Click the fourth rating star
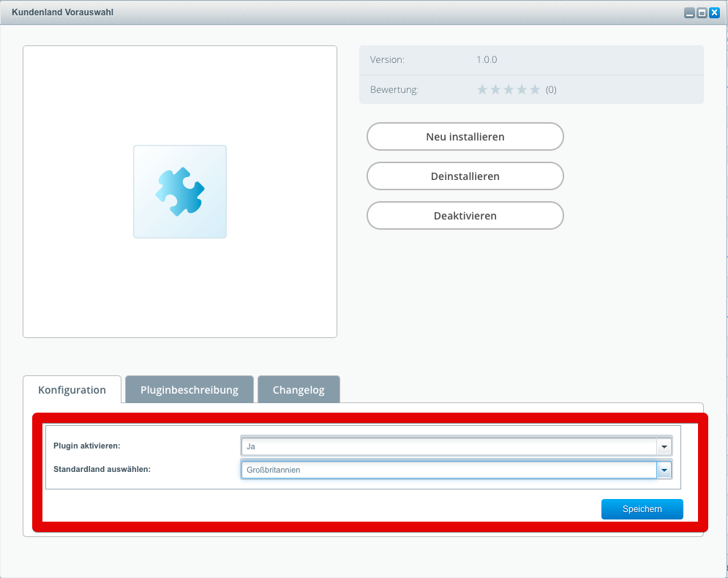728x578 pixels. [x=522, y=89]
